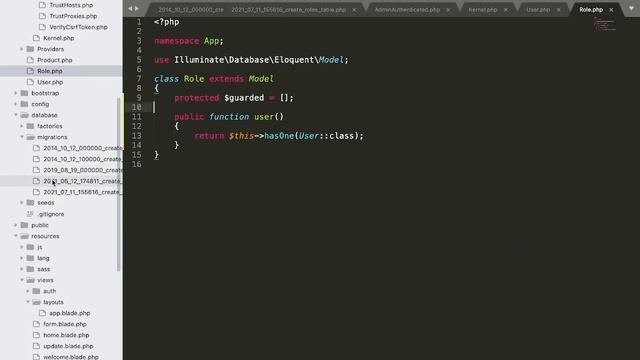Open the js folder in sidebar

tap(40, 247)
